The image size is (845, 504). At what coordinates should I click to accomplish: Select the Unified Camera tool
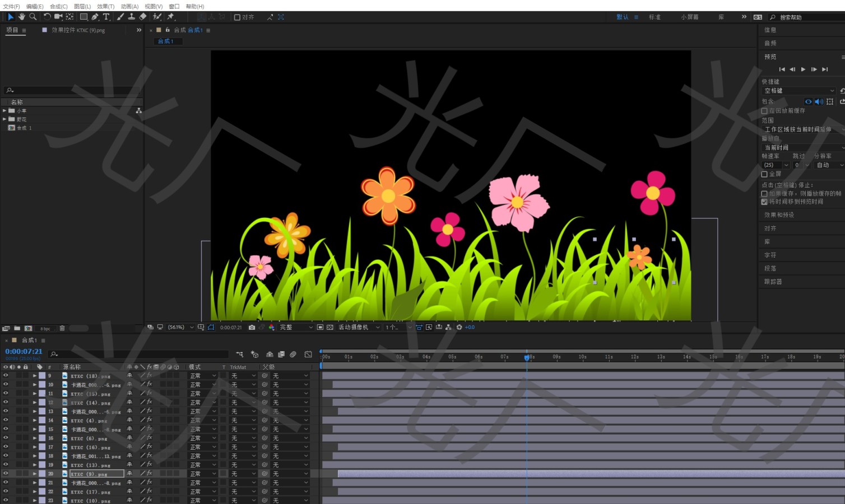click(x=58, y=17)
